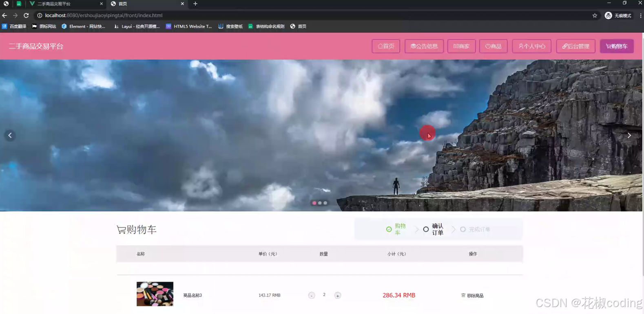View site information icon in the address bar
This screenshot has width=644, height=314.
tap(40, 15)
